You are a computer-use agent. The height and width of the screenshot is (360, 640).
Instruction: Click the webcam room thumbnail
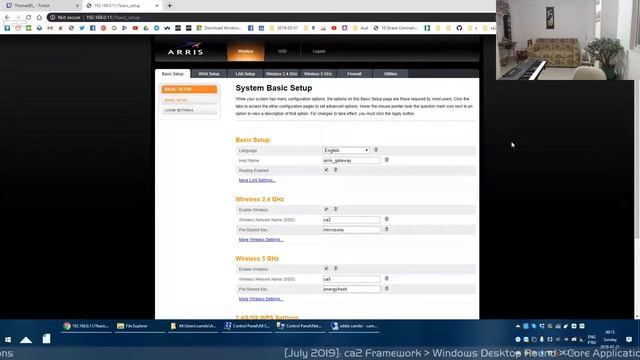(x=568, y=40)
